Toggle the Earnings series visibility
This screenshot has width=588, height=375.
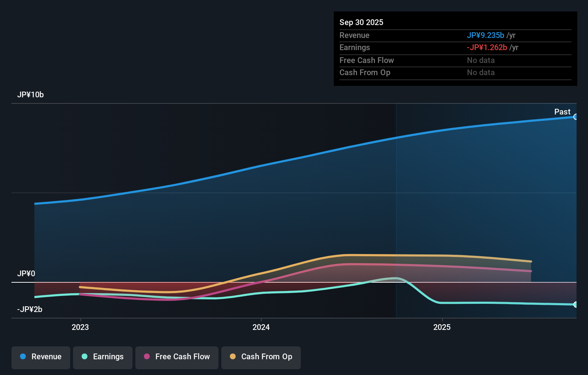click(102, 357)
